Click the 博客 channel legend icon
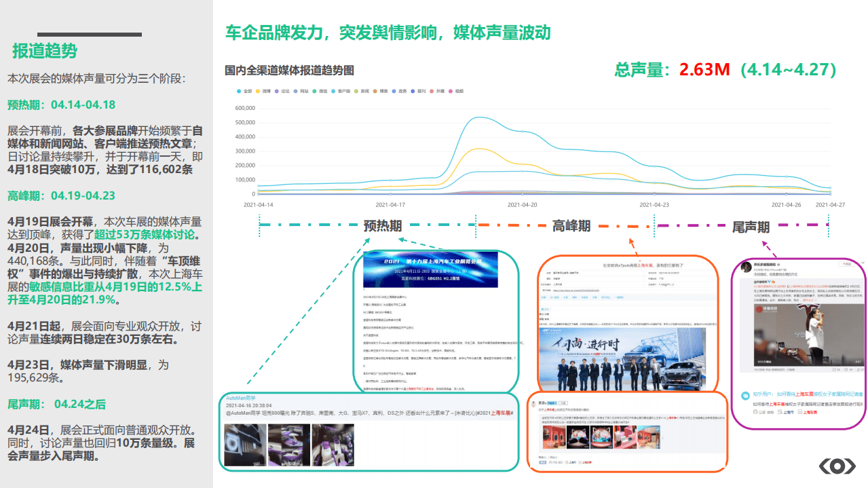 (x=375, y=90)
